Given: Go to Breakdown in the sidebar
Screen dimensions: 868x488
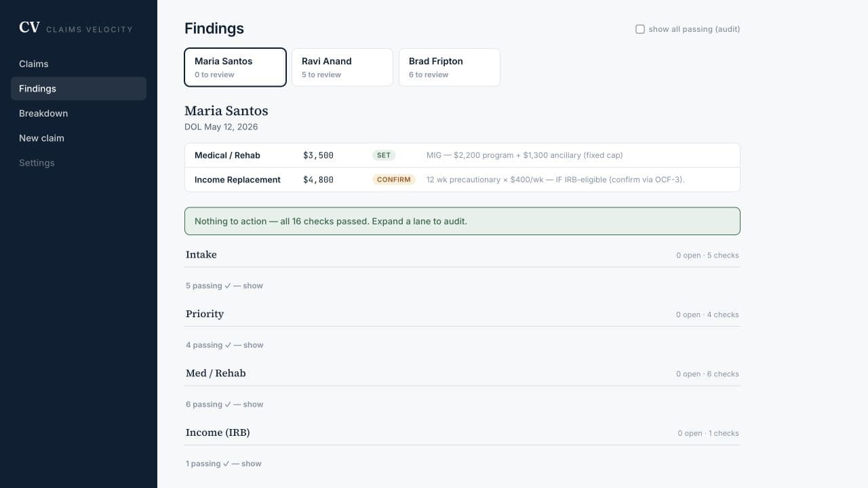Looking at the screenshot, I should (79, 113).
